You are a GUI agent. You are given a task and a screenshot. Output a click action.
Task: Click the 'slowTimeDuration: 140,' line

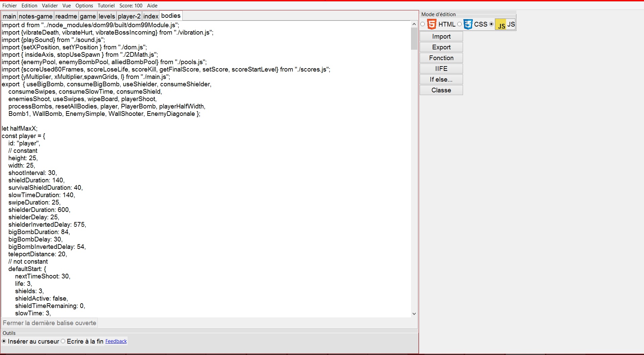42,195
